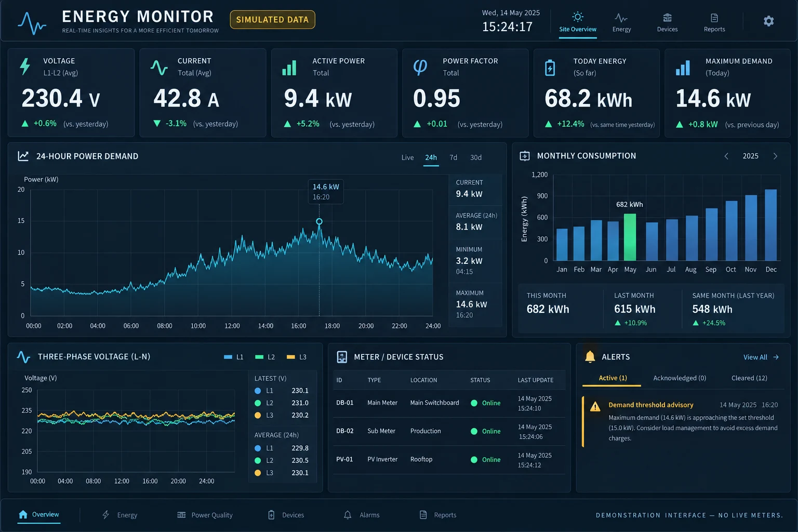The height and width of the screenshot is (532, 798).
Task: Select the DB-02 Sub Meter row
Action: [449, 431]
